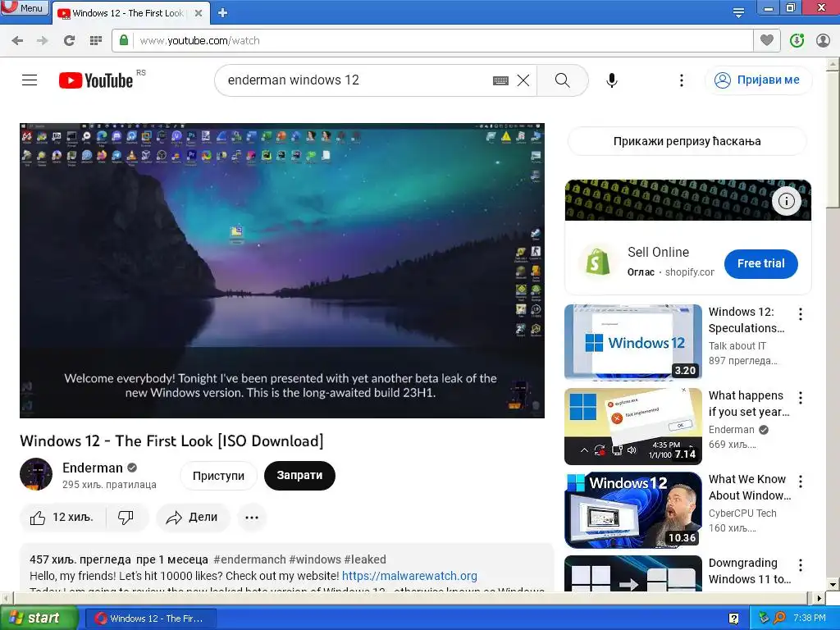Open YouTube hamburger guide menu
The width and height of the screenshot is (840, 630).
[x=30, y=80]
